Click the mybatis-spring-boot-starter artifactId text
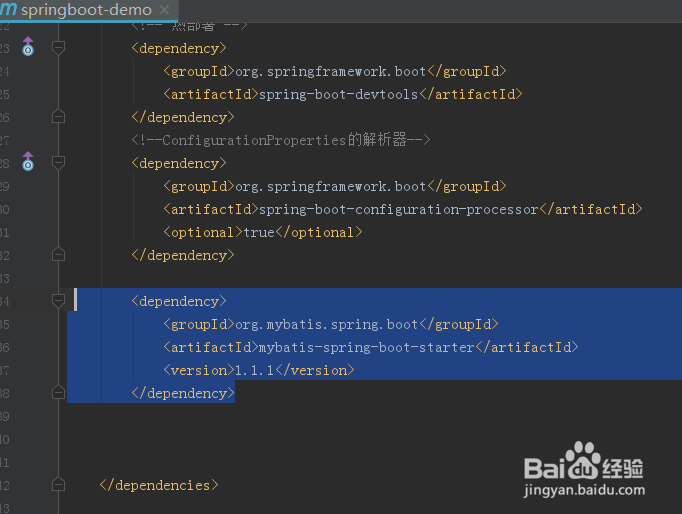This screenshot has width=682, height=514. 366,347
